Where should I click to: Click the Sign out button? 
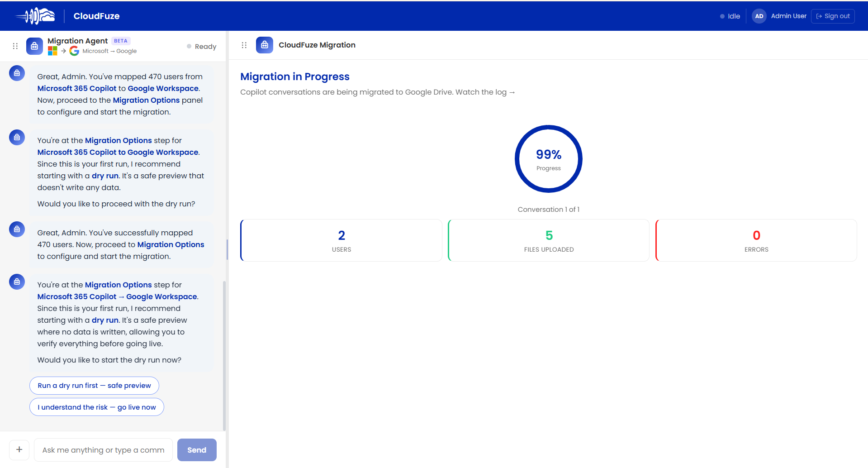pyautogui.click(x=833, y=16)
